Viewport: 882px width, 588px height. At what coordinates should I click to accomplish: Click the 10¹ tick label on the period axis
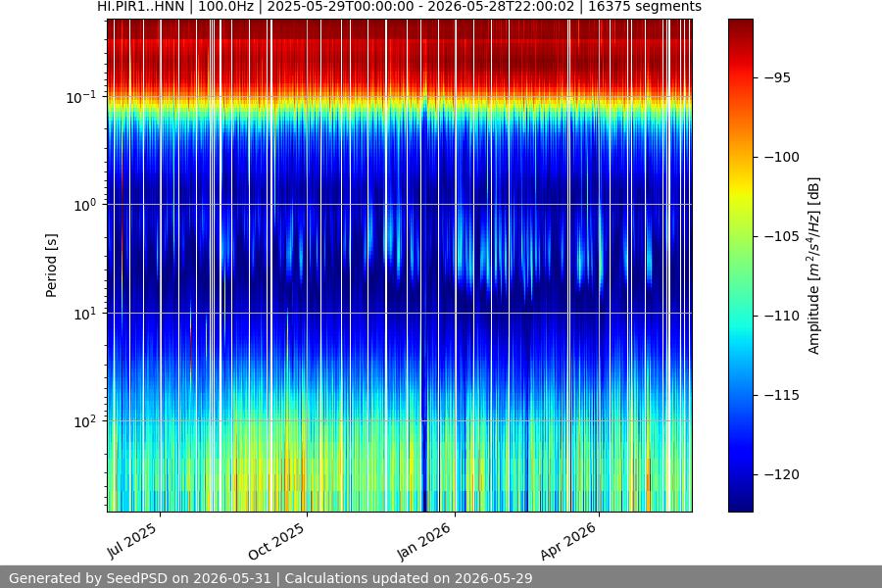tap(85, 314)
